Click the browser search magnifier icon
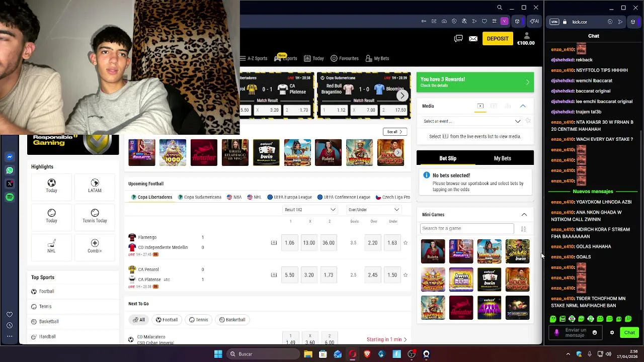The height and width of the screenshot is (362, 644). click(x=500, y=8)
